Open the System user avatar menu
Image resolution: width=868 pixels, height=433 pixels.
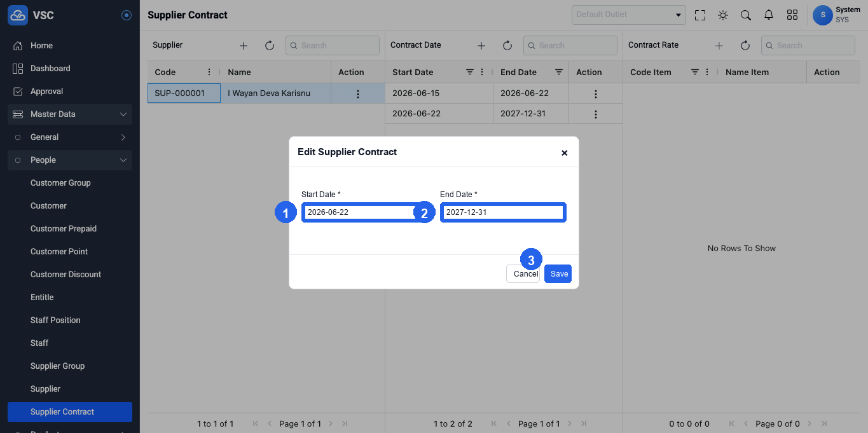pos(823,15)
